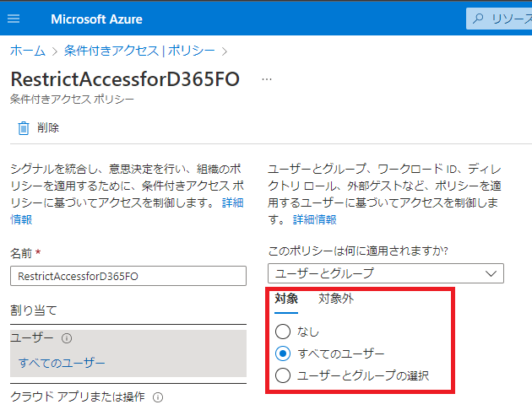Select ユーザーとグループの選択 radio button
Image resolution: width=532 pixels, height=410 pixels.
[x=283, y=375]
